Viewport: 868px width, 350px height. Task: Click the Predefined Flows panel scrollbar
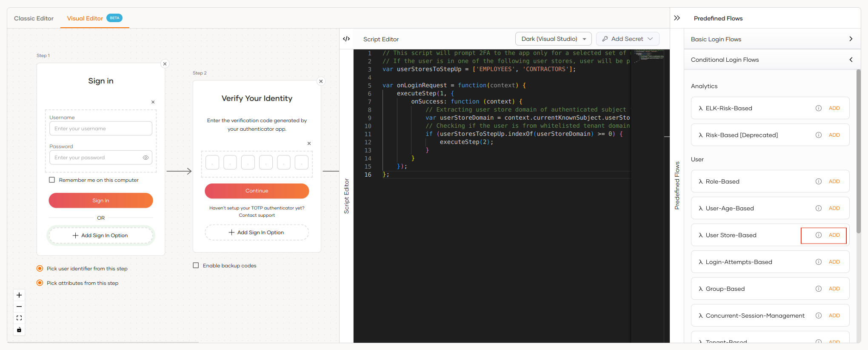(x=858, y=151)
